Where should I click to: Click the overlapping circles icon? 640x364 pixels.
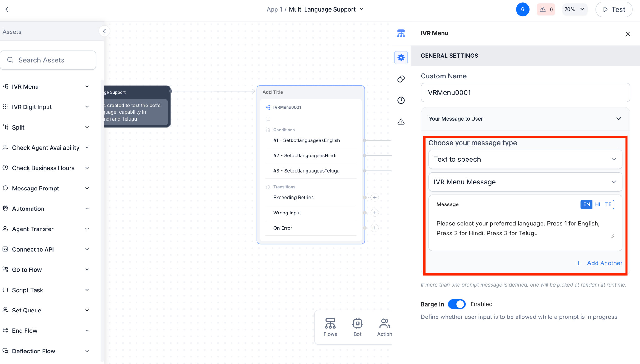tap(401, 79)
